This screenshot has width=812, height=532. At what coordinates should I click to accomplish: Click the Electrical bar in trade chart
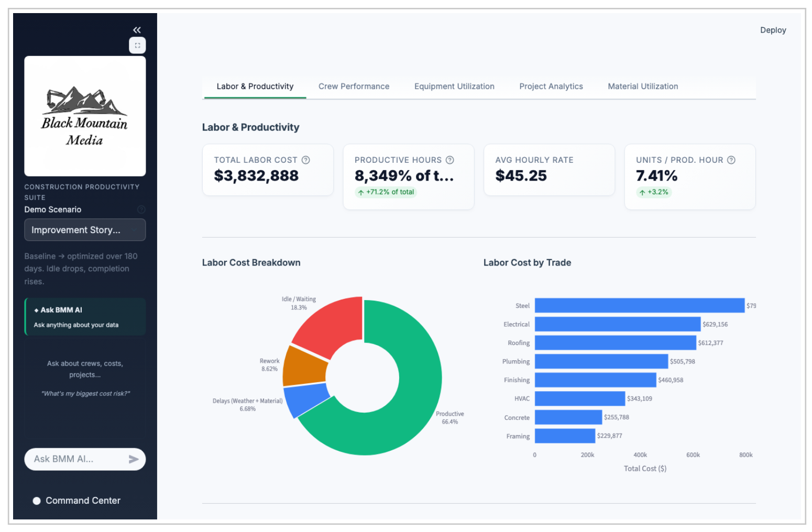(618, 324)
